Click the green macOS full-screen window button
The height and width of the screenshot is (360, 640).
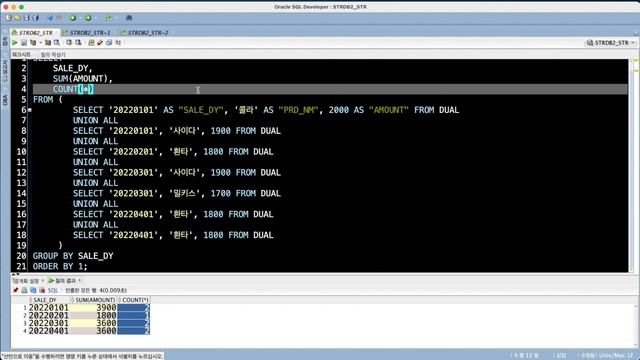point(21,7)
